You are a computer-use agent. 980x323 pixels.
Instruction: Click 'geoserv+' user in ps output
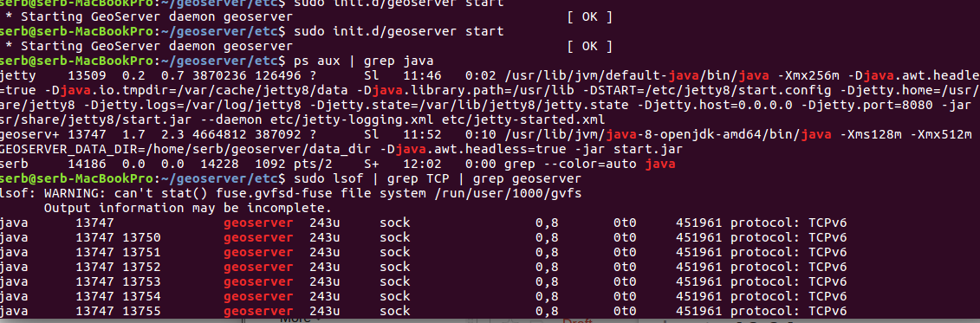(x=30, y=135)
